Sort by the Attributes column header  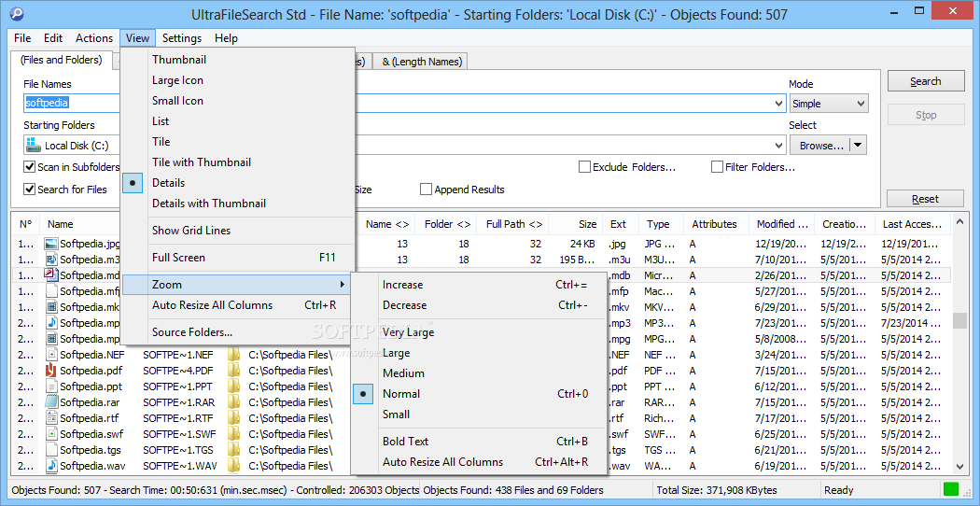point(714,224)
